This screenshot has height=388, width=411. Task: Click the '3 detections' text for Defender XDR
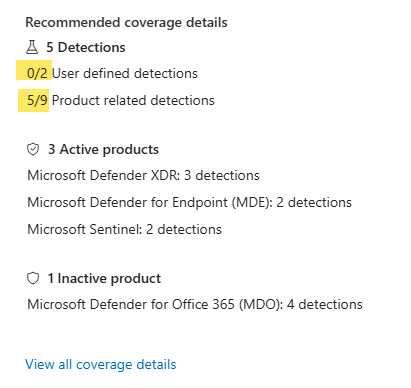coord(222,175)
